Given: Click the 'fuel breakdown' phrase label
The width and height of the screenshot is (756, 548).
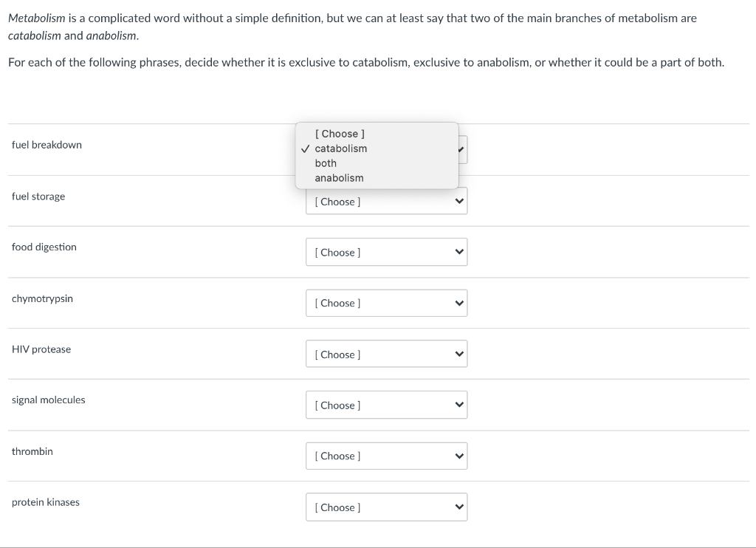Looking at the screenshot, I should [47, 145].
